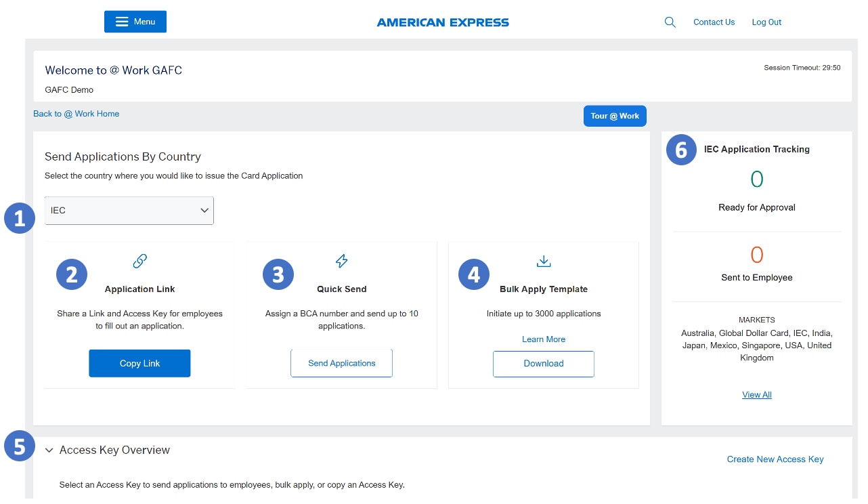Click the numbered circle 5 marker
This screenshot has height=504, width=868.
[x=20, y=446]
